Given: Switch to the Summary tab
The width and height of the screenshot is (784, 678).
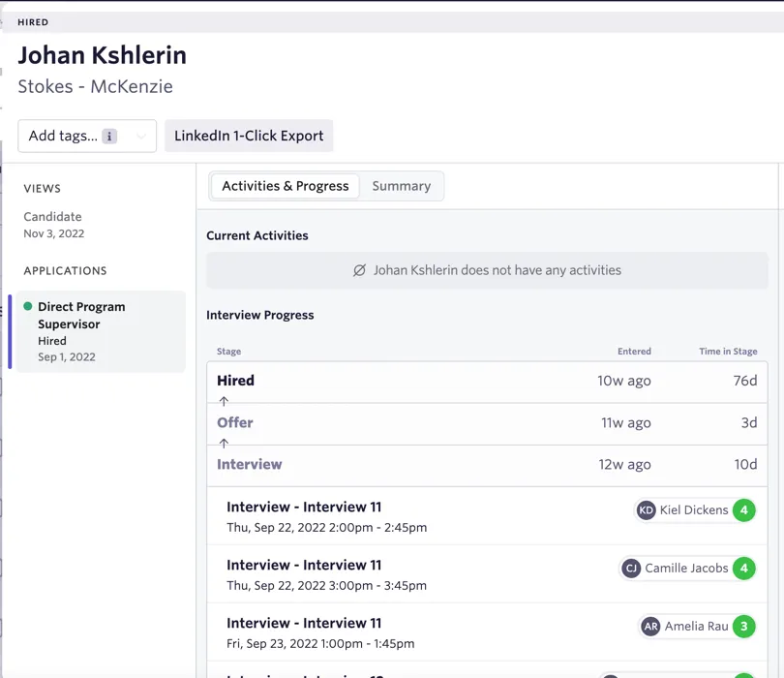Looking at the screenshot, I should [401, 186].
